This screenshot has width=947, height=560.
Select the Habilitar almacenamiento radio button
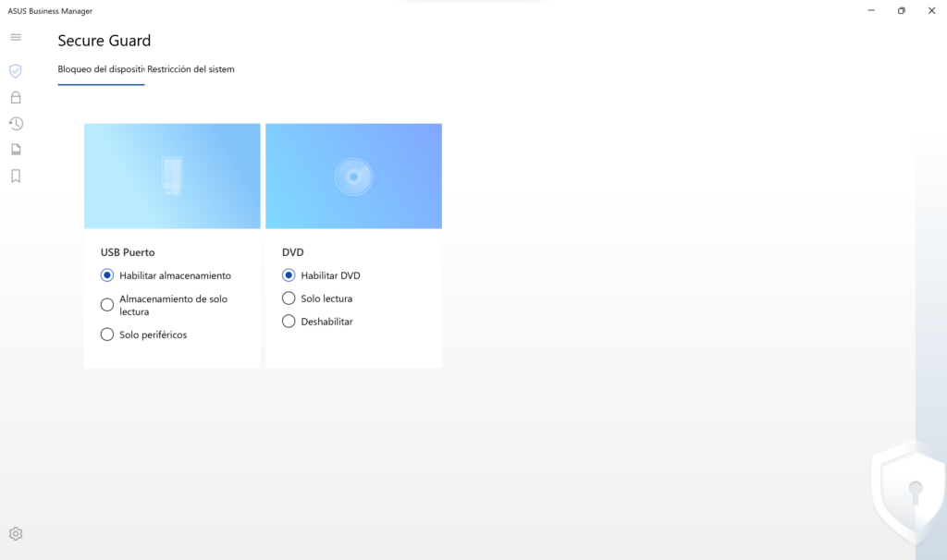click(107, 275)
